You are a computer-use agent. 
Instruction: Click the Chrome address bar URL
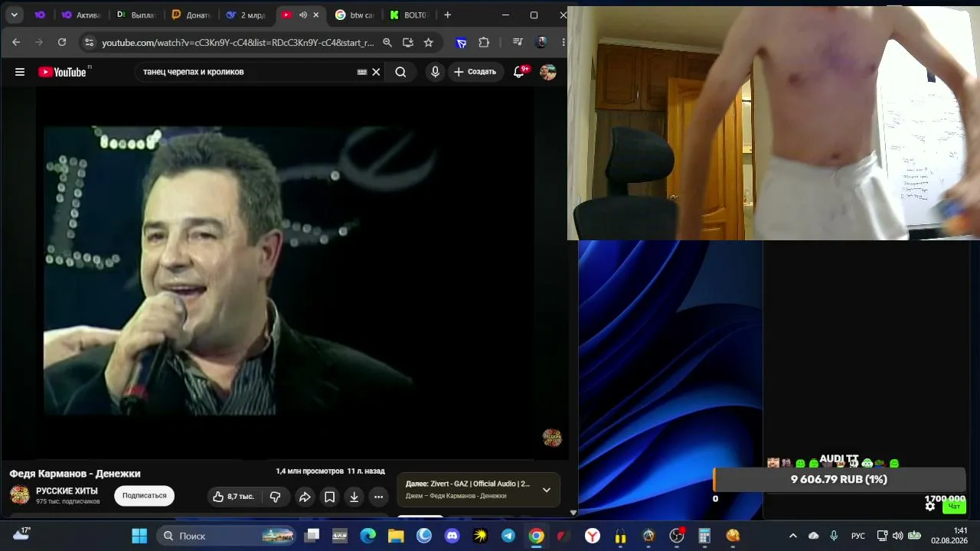click(x=238, y=43)
